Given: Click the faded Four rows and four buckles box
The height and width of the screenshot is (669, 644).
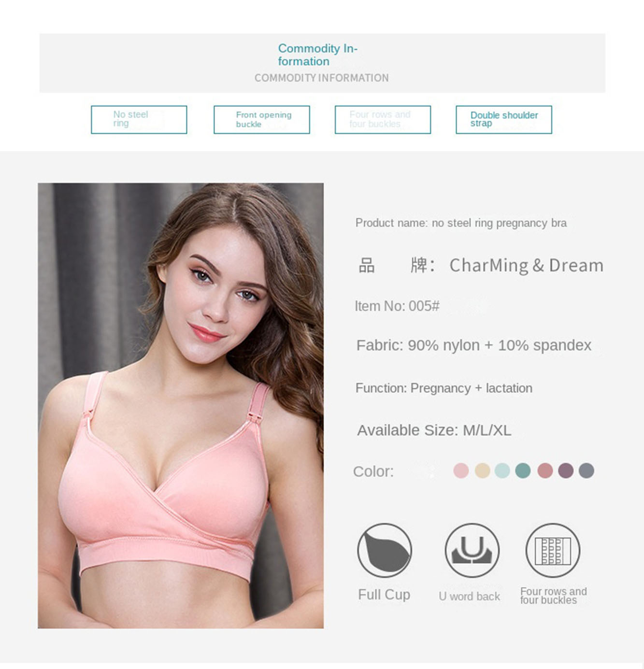Looking at the screenshot, I should pos(383,120).
